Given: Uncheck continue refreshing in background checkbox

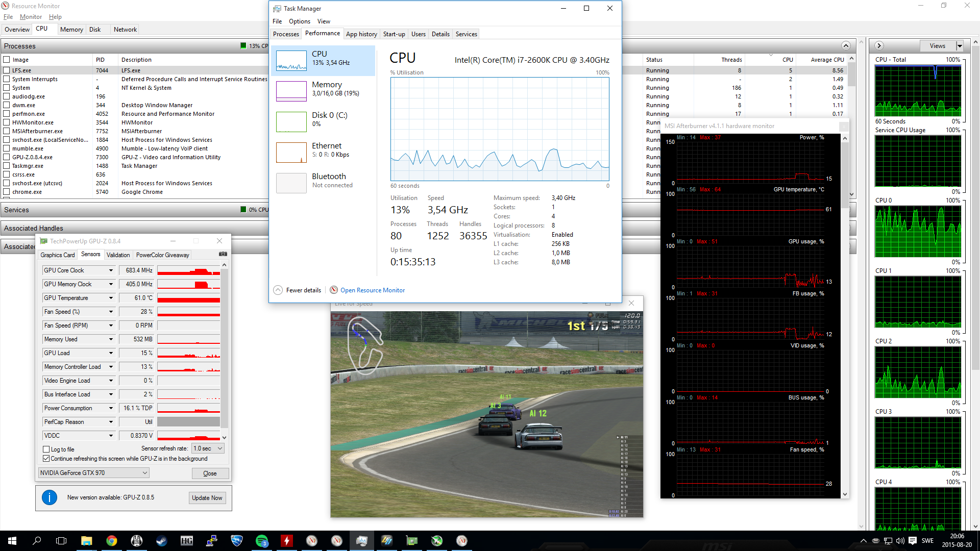Looking at the screenshot, I should coord(46,459).
